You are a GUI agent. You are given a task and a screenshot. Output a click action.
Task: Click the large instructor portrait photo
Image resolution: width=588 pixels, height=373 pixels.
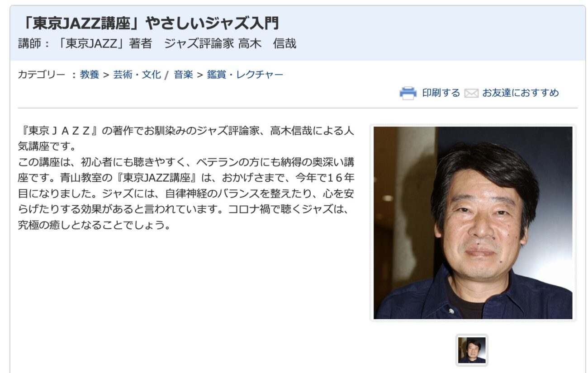pyautogui.click(x=473, y=223)
